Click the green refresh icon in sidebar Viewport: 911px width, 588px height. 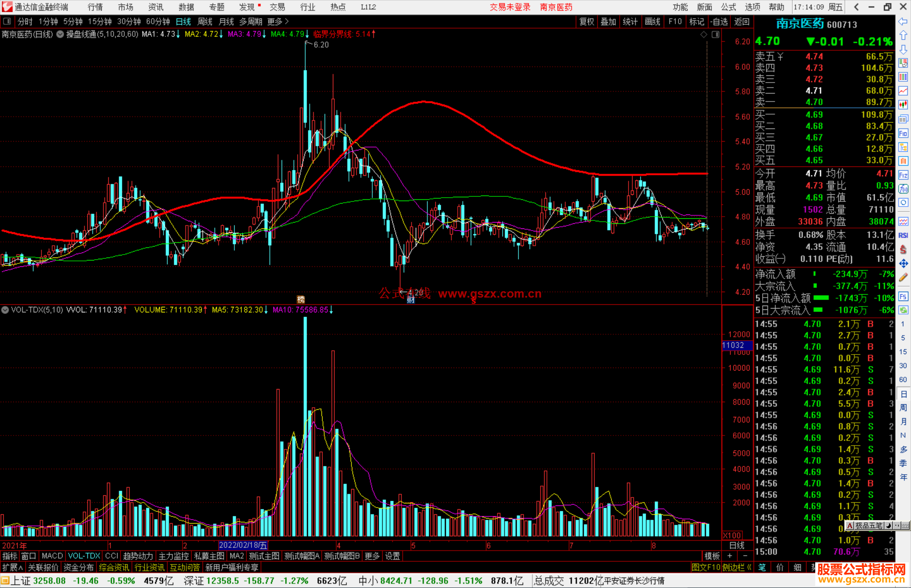pyautogui.click(x=903, y=310)
